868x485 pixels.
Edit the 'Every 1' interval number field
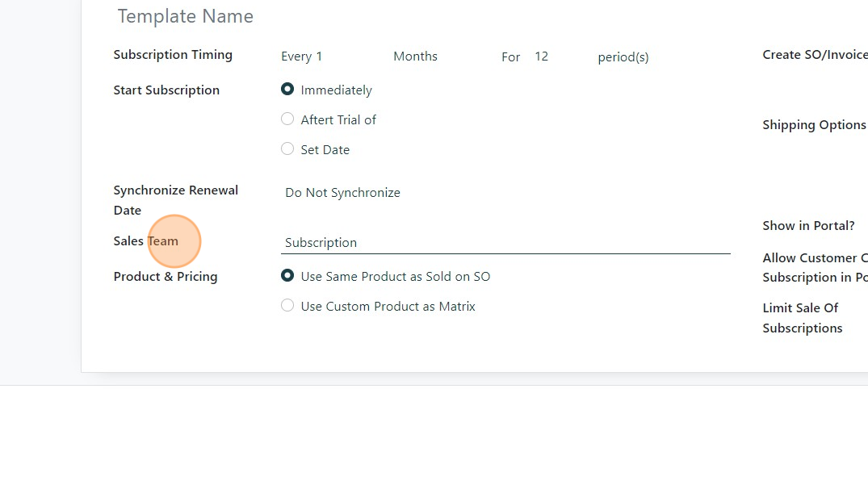[x=318, y=56]
